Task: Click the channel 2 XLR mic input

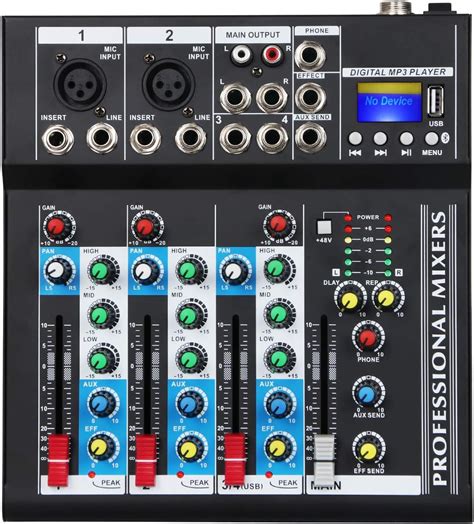Action: tap(169, 85)
